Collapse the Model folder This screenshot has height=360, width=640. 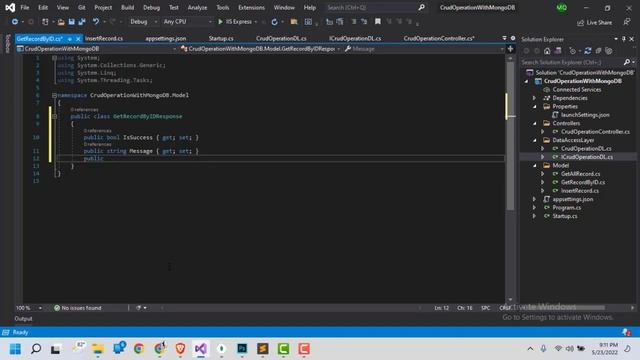pyautogui.click(x=535, y=165)
